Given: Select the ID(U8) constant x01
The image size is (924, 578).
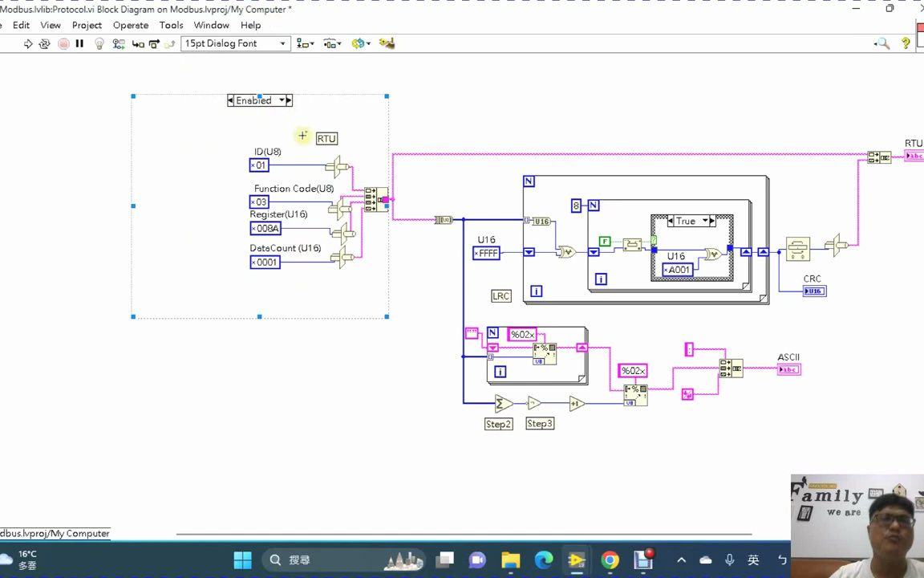Looking at the screenshot, I should pyautogui.click(x=258, y=165).
